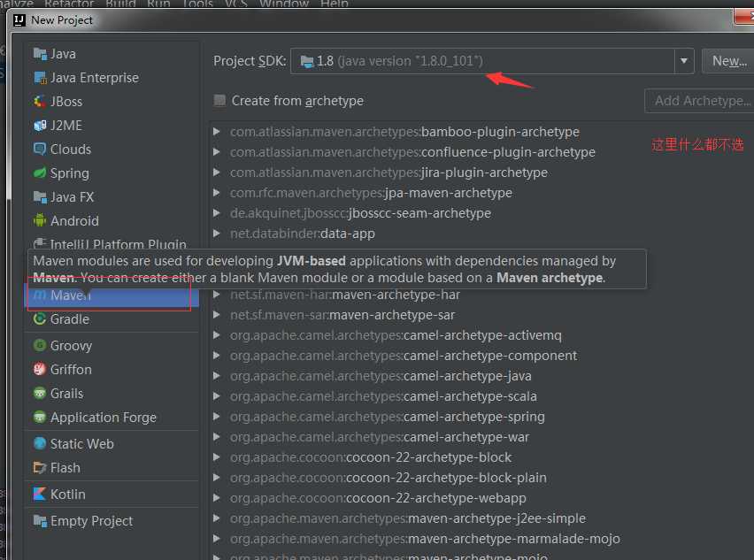
Task: Choose the Static Web globe icon
Action: click(40, 443)
